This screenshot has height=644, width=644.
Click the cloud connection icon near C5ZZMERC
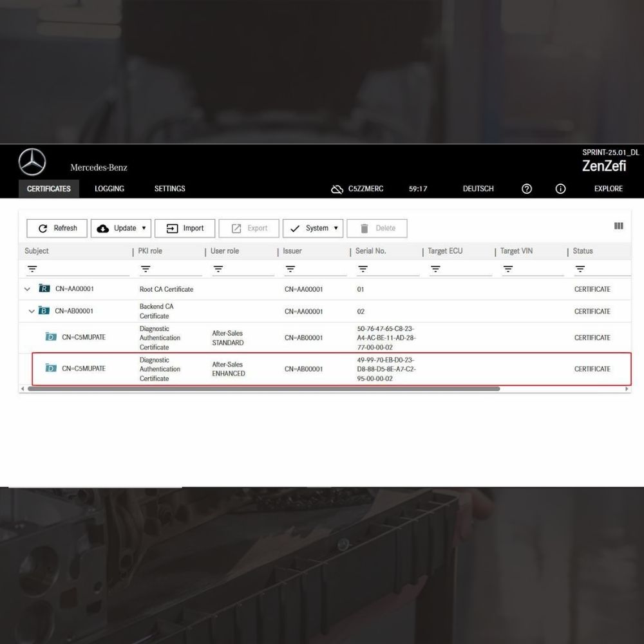337,189
